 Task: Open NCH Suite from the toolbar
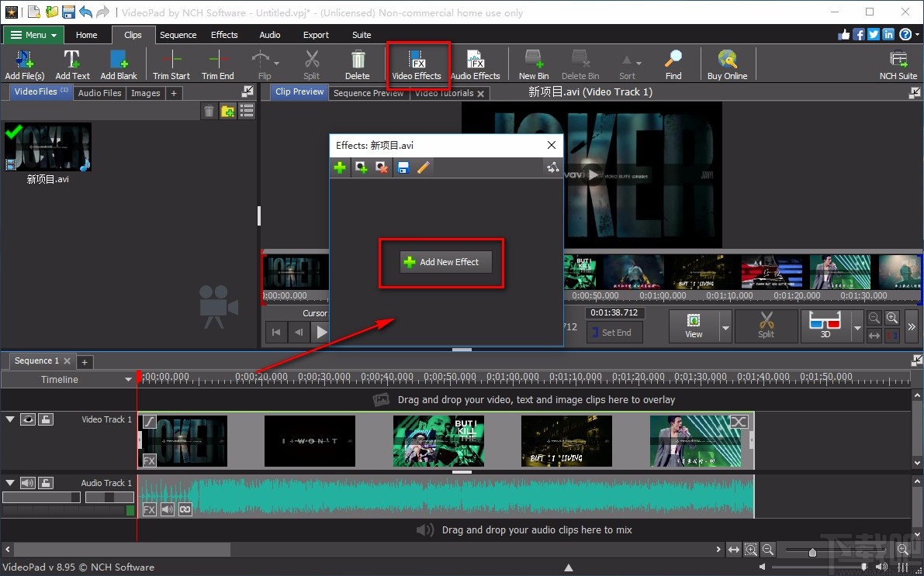(898, 64)
